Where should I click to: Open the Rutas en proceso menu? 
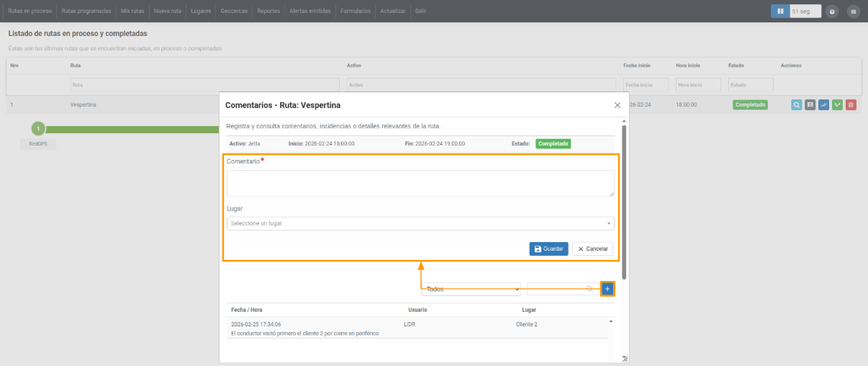coord(30,11)
